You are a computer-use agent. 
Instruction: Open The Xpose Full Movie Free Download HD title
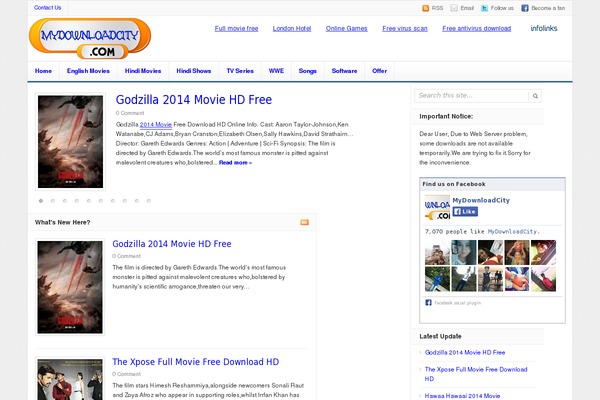pyautogui.click(x=196, y=362)
